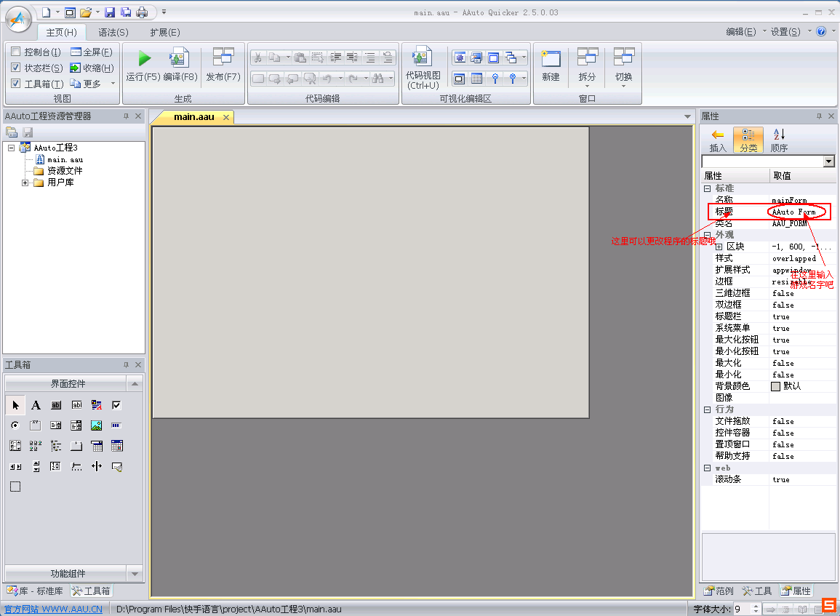Open the 语法(S) ribbon tab
The image size is (840, 616).
point(113,32)
